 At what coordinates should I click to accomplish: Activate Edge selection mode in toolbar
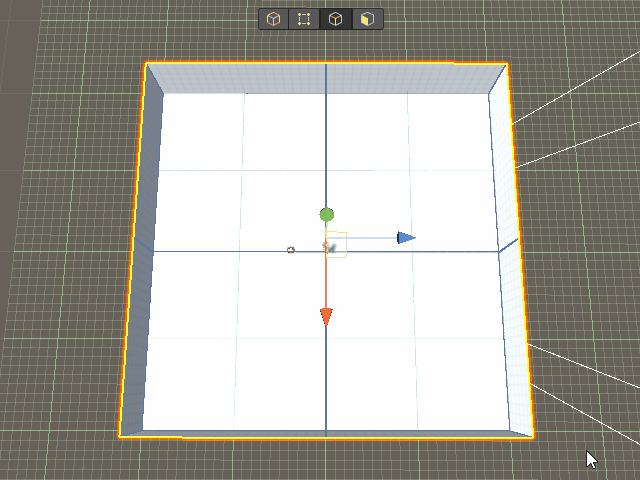[337, 19]
